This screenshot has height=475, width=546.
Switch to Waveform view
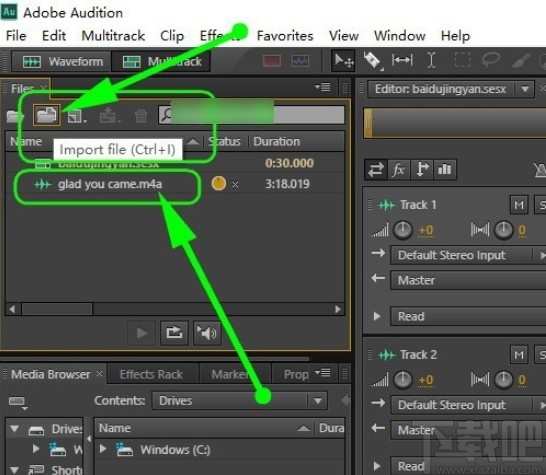[61, 61]
